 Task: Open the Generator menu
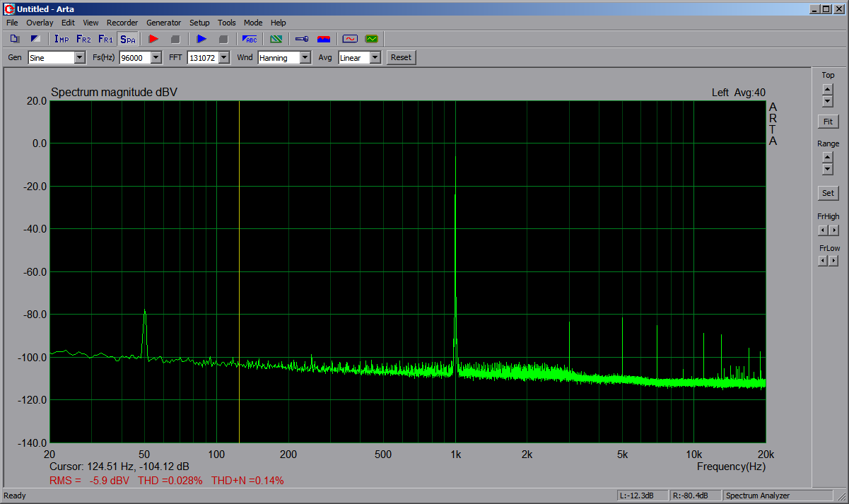tap(163, 23)
